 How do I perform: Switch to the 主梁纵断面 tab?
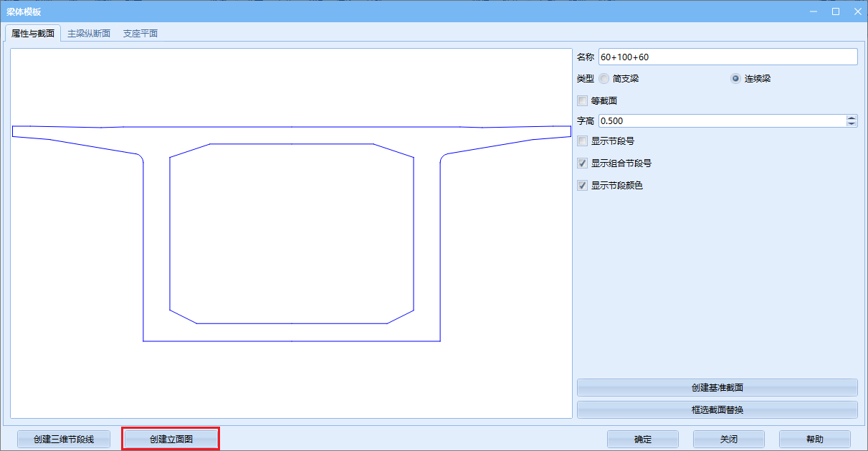[89, 34]
